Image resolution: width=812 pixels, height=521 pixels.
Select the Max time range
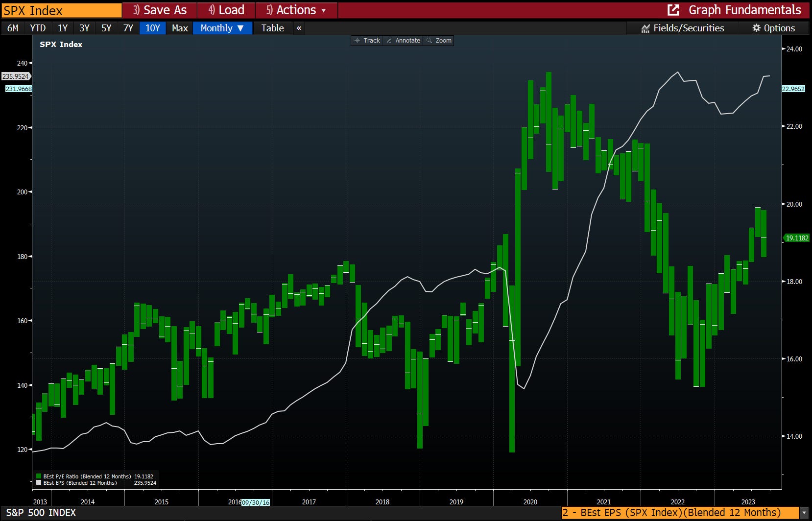tap(180, 28)
